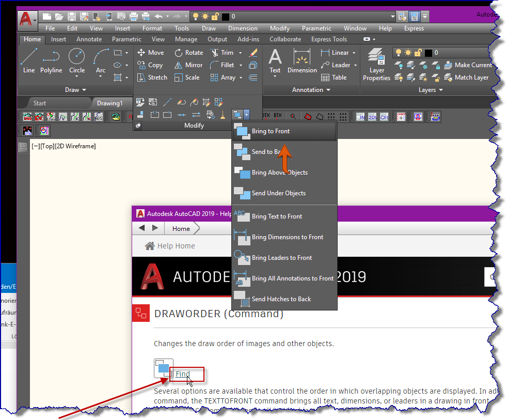Toggle layer lock icon in Layers panel

coord(418,52)
